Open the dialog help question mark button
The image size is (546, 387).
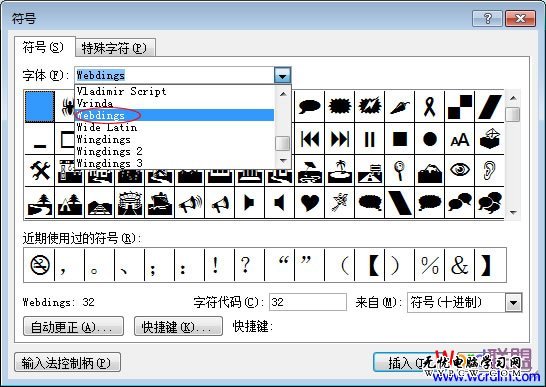pyautogui.click(x=488, y=18)
